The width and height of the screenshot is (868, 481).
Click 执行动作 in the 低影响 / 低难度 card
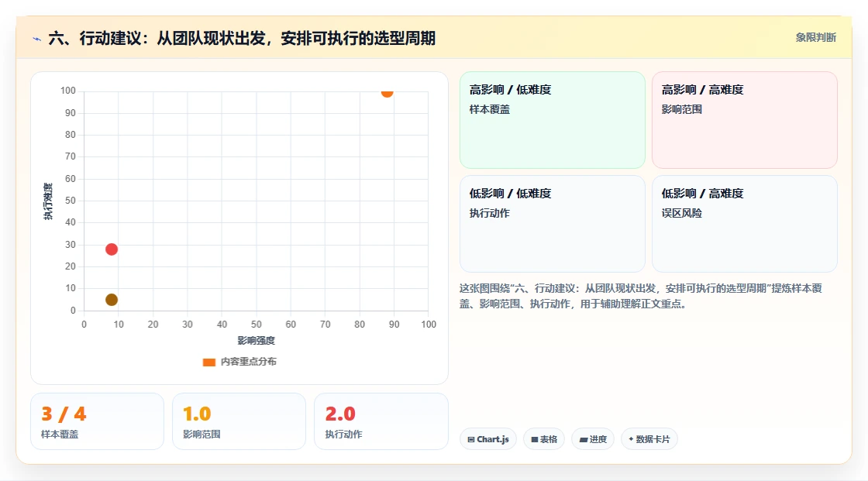pyautogui.click(x=489, y=213)
